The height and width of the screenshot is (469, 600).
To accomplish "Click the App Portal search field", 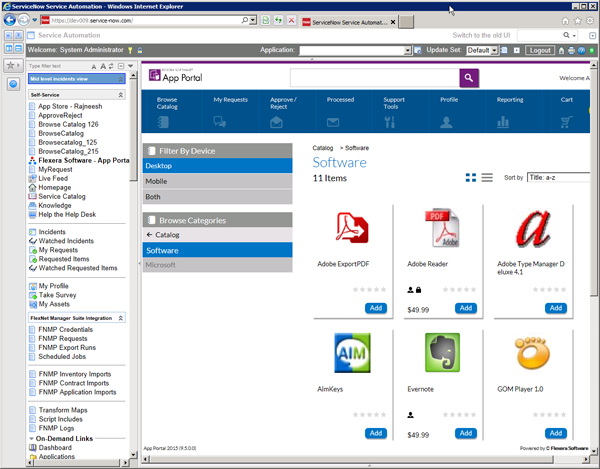I will [x=374, y=77].
